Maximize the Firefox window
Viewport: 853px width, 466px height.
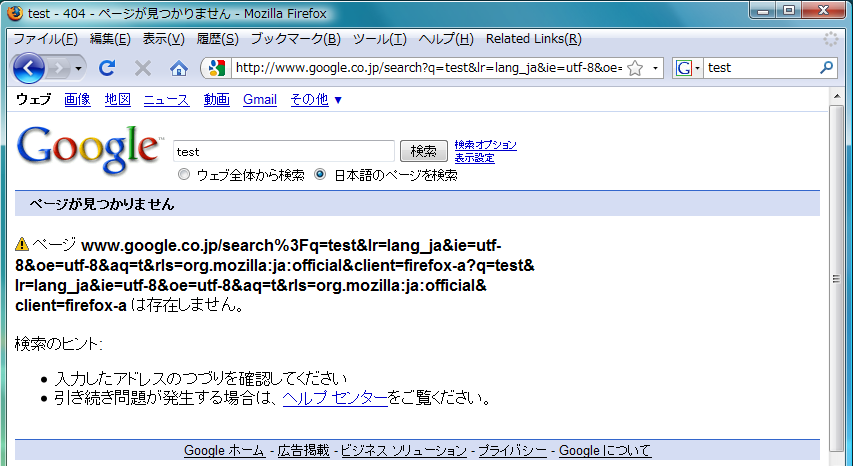point(789,10)
